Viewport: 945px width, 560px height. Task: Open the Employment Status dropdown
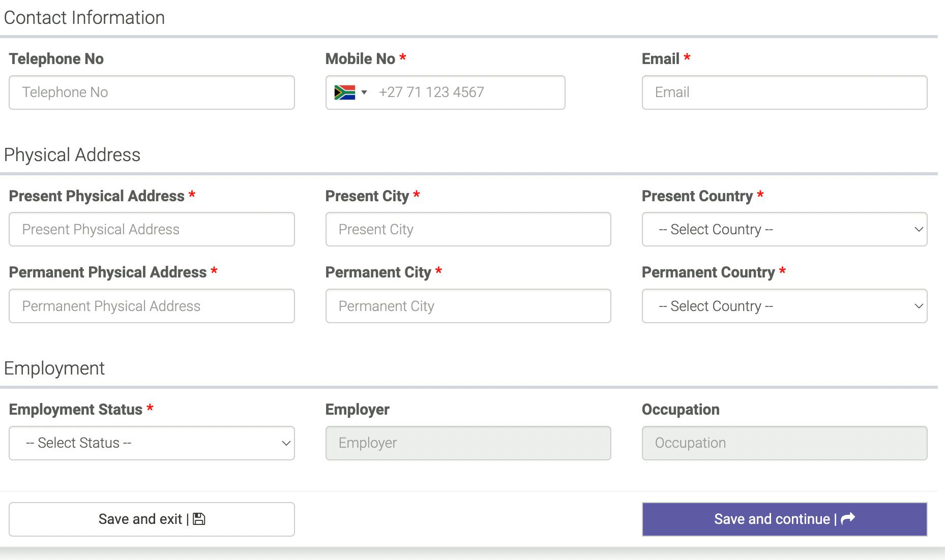pos(152,443)
